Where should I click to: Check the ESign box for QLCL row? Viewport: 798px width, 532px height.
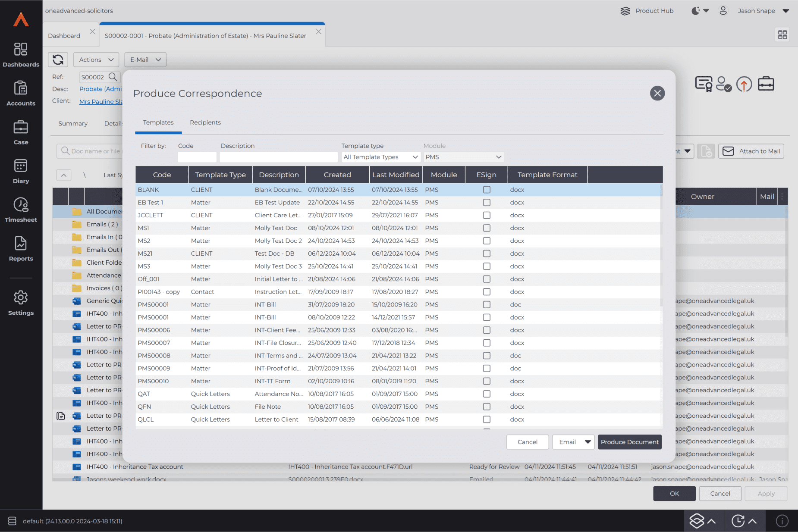[487, 419]
